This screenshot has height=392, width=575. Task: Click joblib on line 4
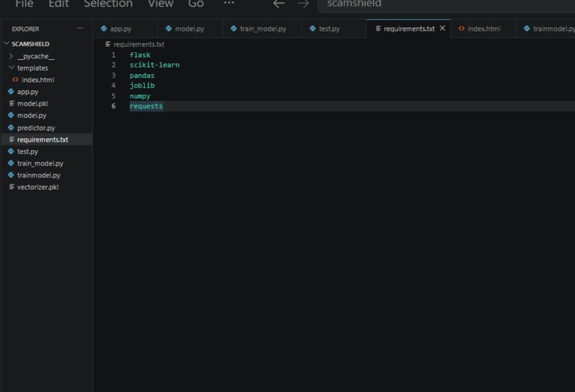click(142, 86)
